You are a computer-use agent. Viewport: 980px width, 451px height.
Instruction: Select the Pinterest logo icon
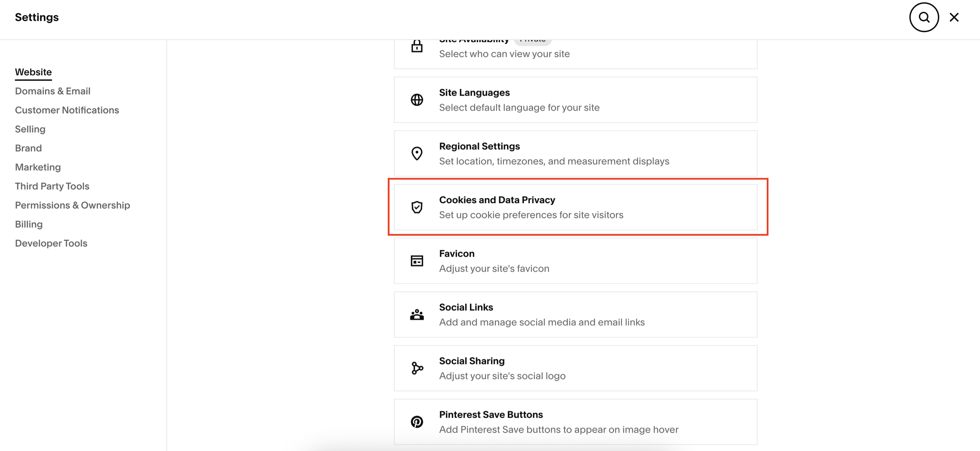pyautogui.click(x=417, y=422)
